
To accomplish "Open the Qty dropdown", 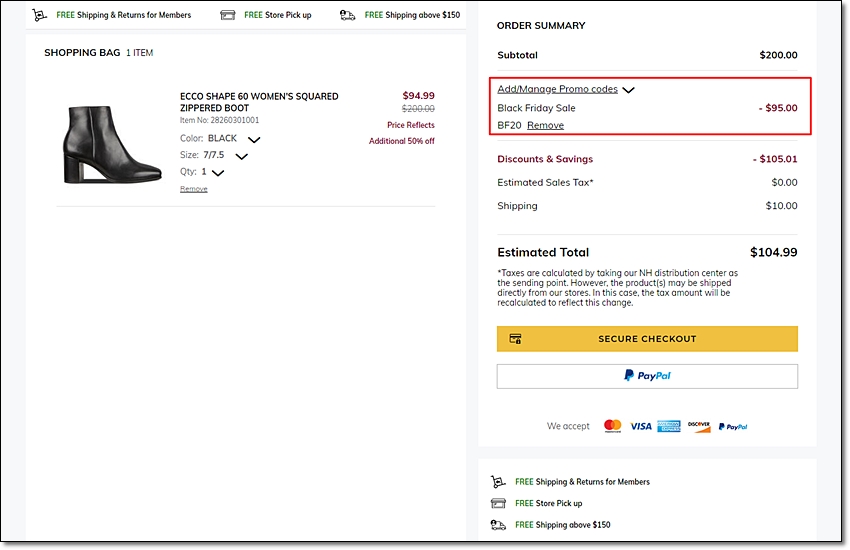I will (x=217, y=173).
